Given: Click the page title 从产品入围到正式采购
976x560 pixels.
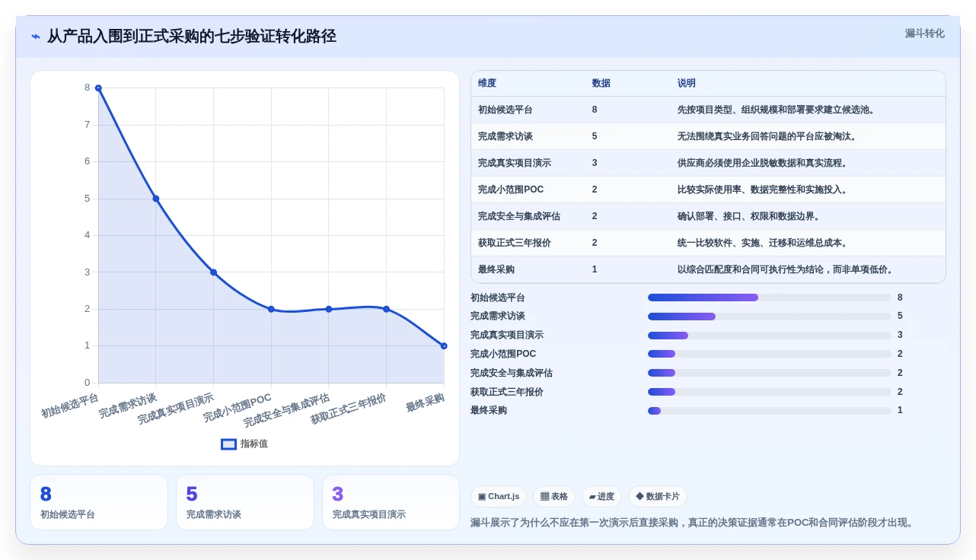Looking at the screenshot, I should pos(191,37).
